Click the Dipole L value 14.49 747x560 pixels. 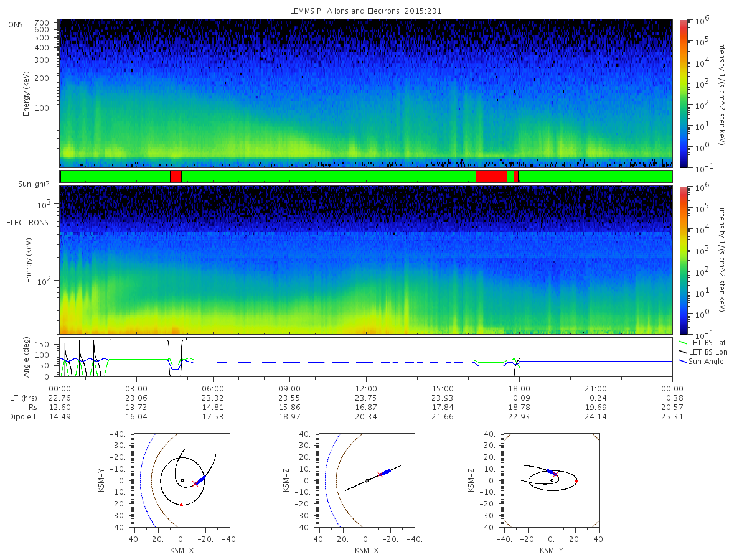click(60, 416)
